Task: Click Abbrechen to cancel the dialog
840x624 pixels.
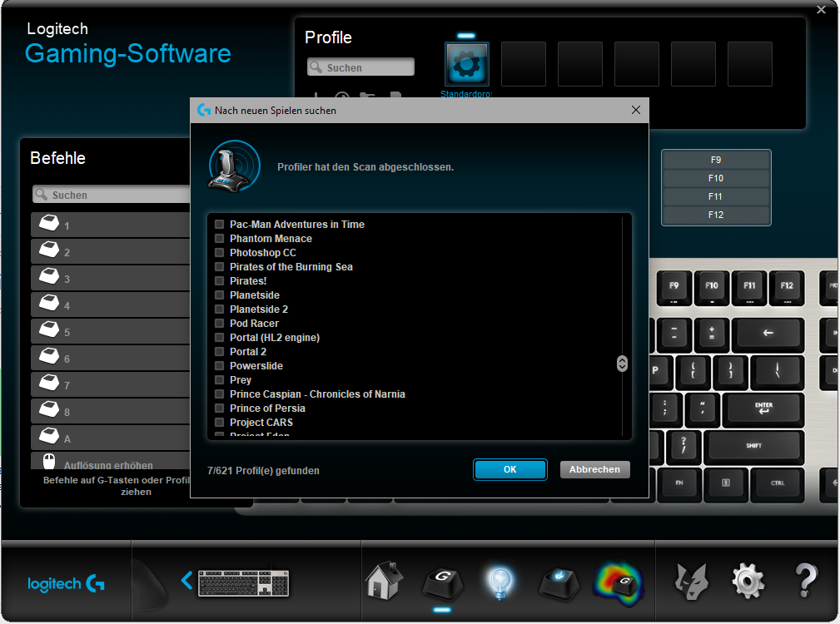Action: [x=594, y=469]
